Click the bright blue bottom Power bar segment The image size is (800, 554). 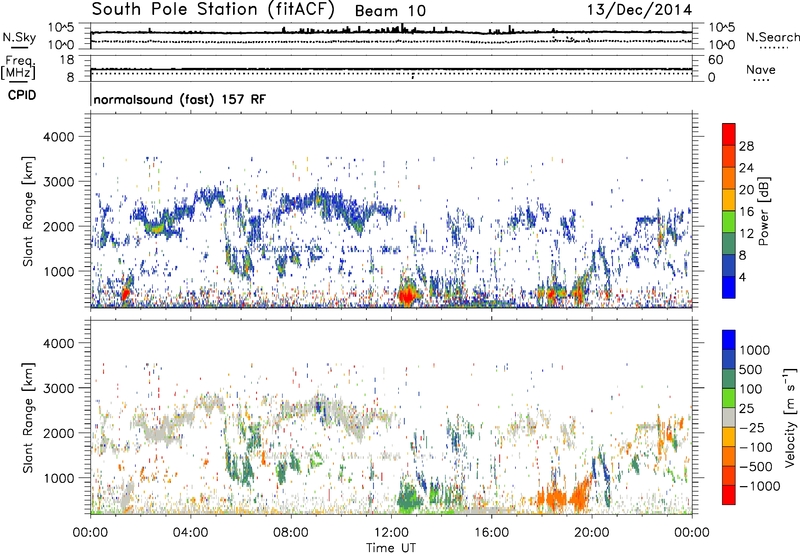click(729, 287)
